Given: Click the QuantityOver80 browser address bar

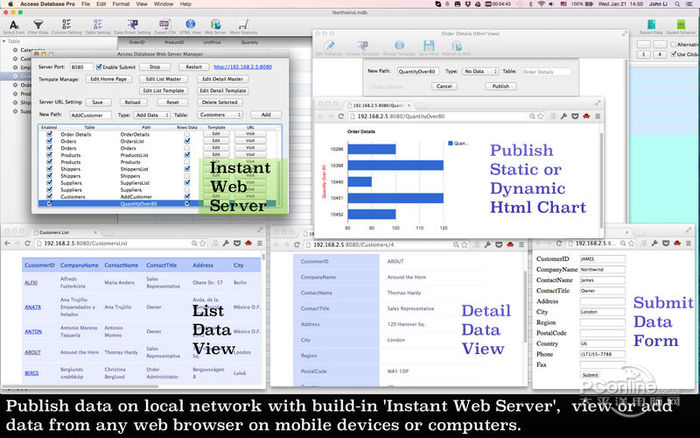Looking at the screenshot, I should [x=440, y=116].
